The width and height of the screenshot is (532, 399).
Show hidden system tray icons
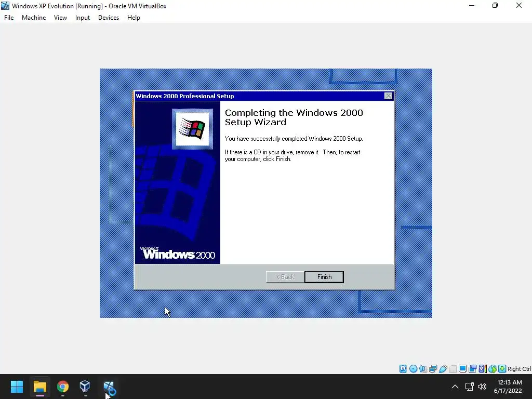tap(455, 387)
